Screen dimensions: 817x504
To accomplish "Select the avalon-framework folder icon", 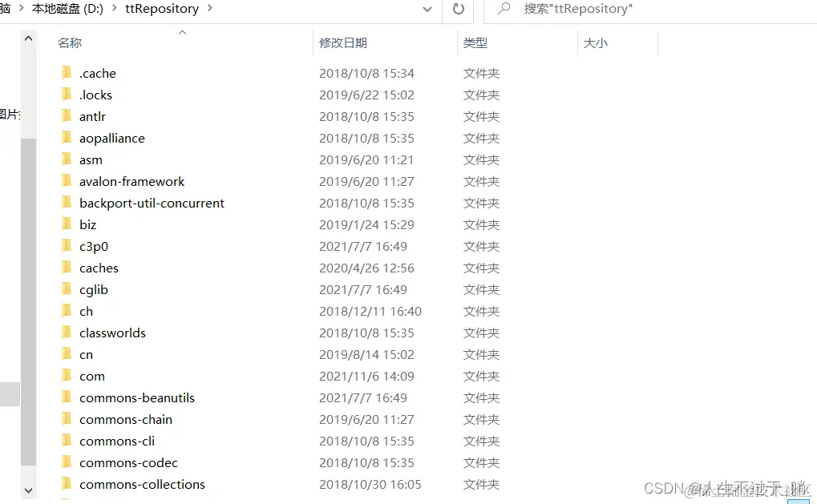I will (x=67, y=180).
